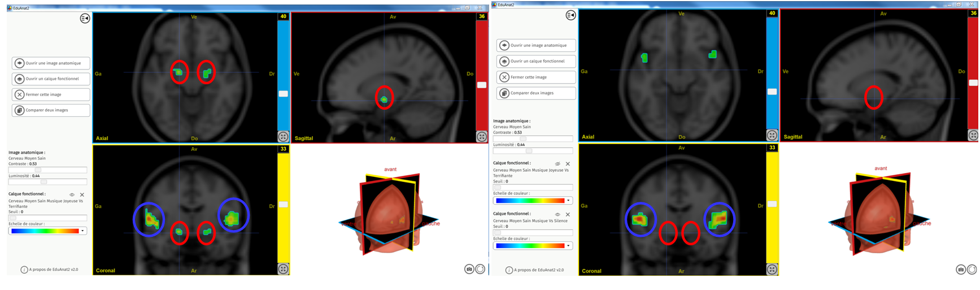Screen dimensions: 980x290
Task: Toggle visibility of 'Musique Vs Silence' layer
Action: tap(557, 215)
